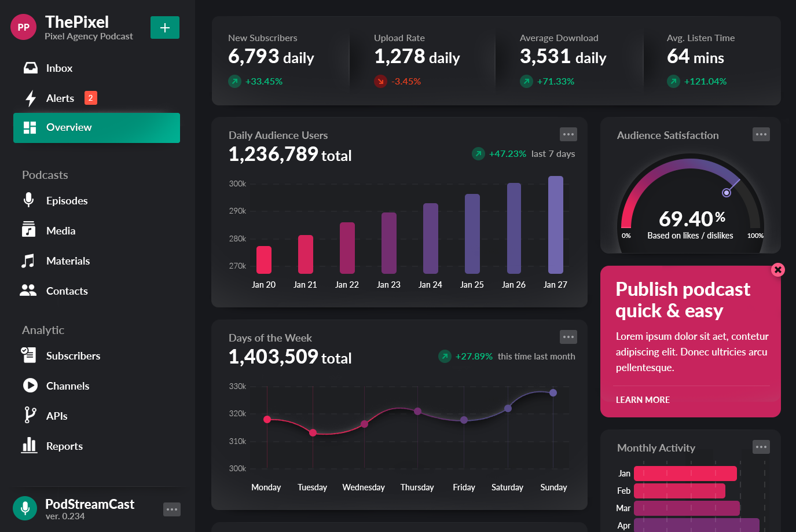Open the Episodes microphone icon
Image resolution: width=796 pixels, height=532 pixels.
pos(28,200)
